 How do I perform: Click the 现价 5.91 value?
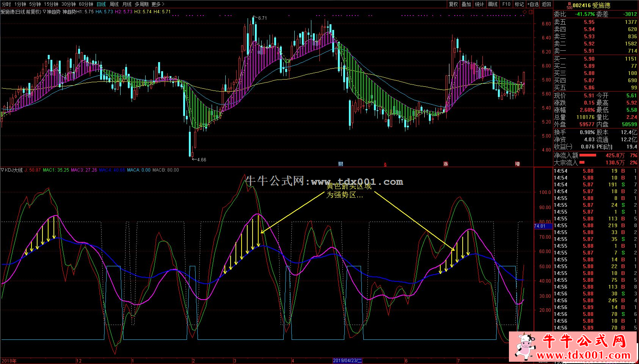(x=589, y=95)
